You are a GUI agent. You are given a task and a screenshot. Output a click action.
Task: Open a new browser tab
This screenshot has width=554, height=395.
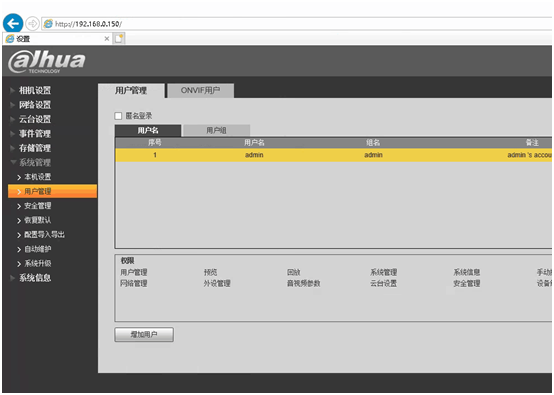(x=119, y=39)
